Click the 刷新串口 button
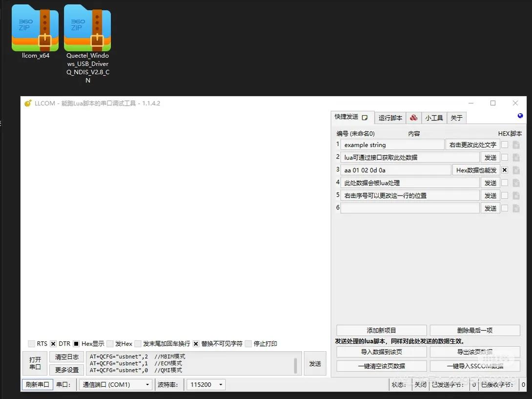The height and width of the screenshot is (399, 532). (37, 385)
